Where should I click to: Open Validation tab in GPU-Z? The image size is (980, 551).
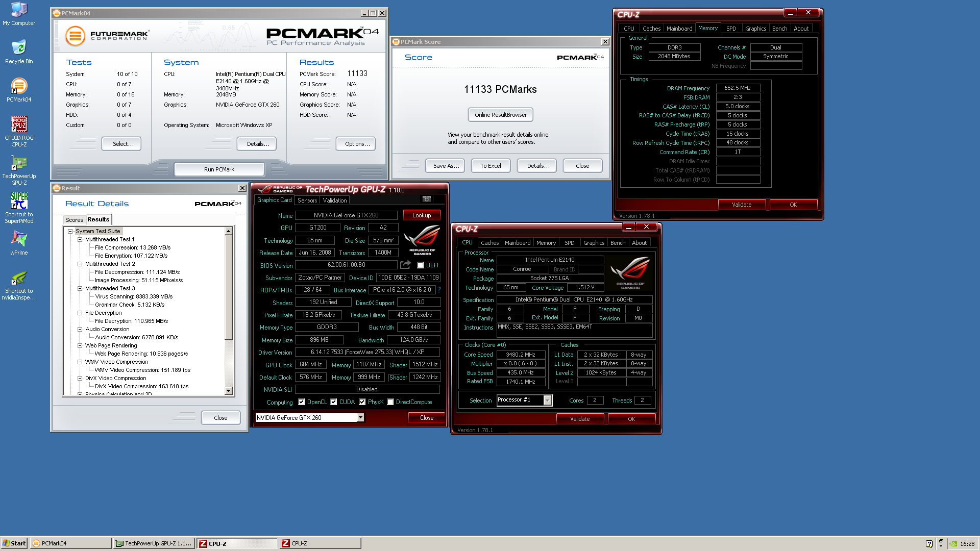(335, 201)
